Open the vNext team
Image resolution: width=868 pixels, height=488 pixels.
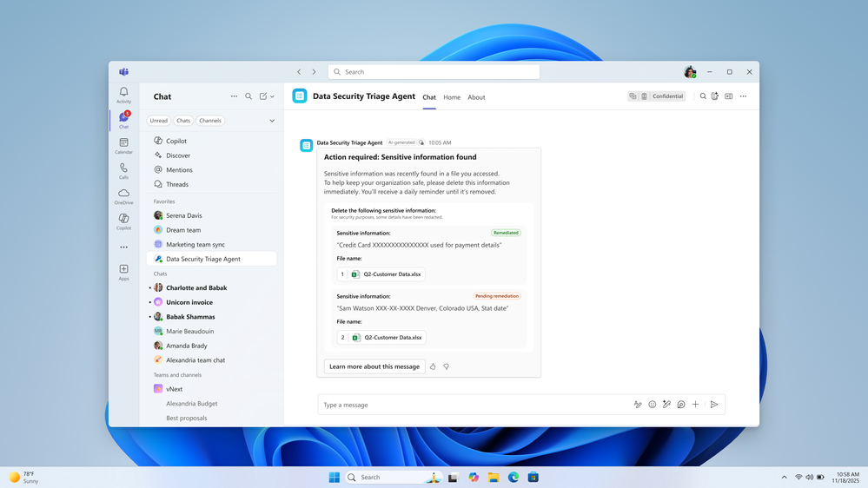[x=212, y=389]
